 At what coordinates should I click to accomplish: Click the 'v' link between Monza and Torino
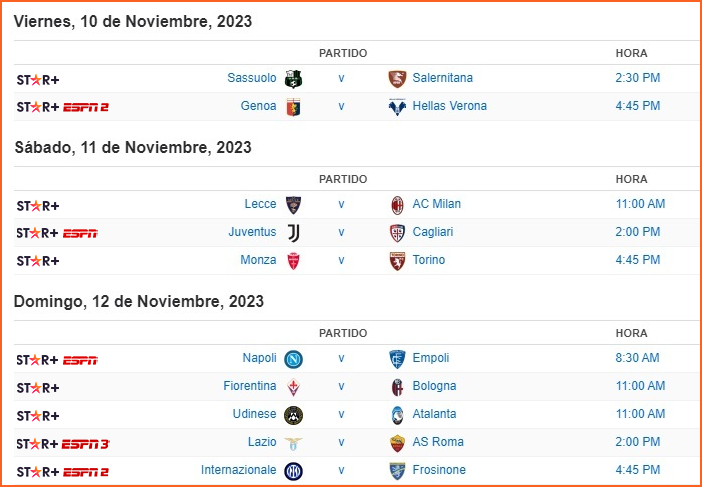tap(341, 260)
